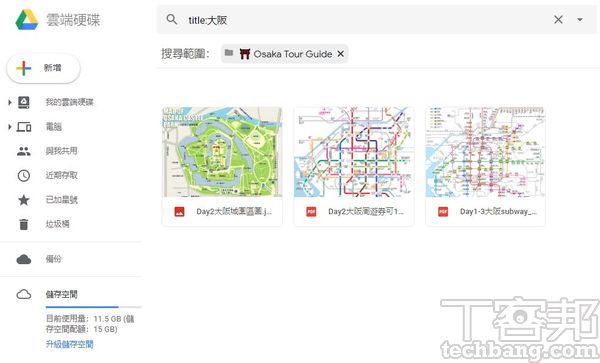
Task: Open the search options dropdown arrow
Action: pos(580,20)
